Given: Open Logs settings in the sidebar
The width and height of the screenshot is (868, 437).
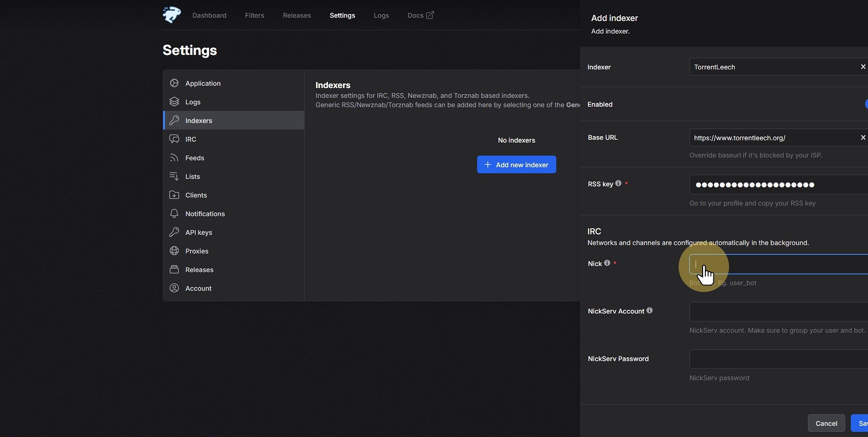Looking at the screenshot, I should click(233, 102).
